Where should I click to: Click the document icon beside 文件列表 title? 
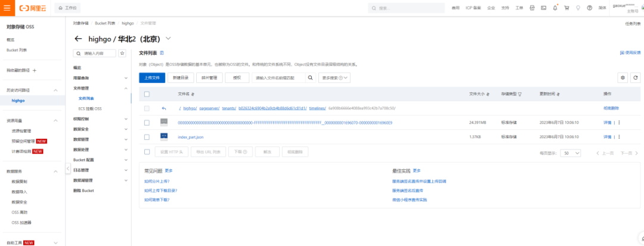click(x=162, y=53)
